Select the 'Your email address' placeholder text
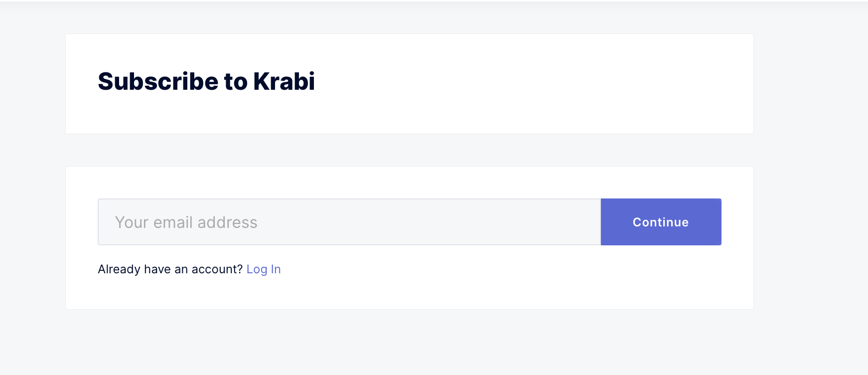 (x=185, y=222)
